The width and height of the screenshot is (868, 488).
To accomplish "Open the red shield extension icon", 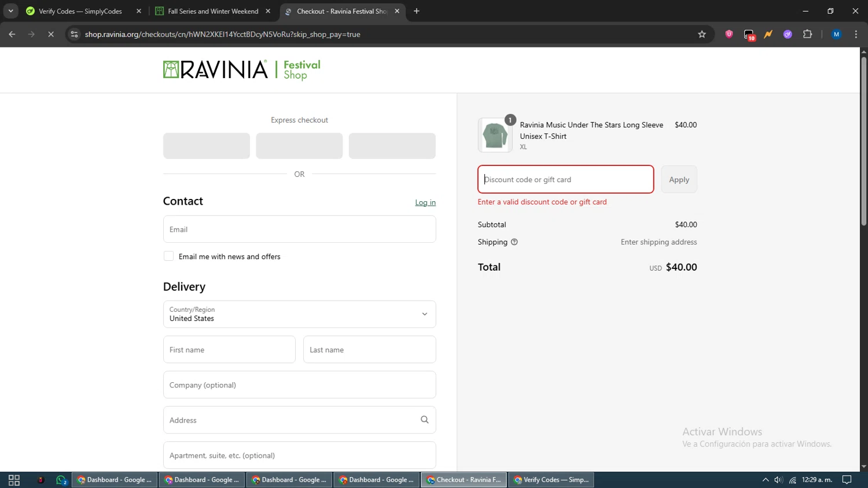I will [x=729, y=34].
